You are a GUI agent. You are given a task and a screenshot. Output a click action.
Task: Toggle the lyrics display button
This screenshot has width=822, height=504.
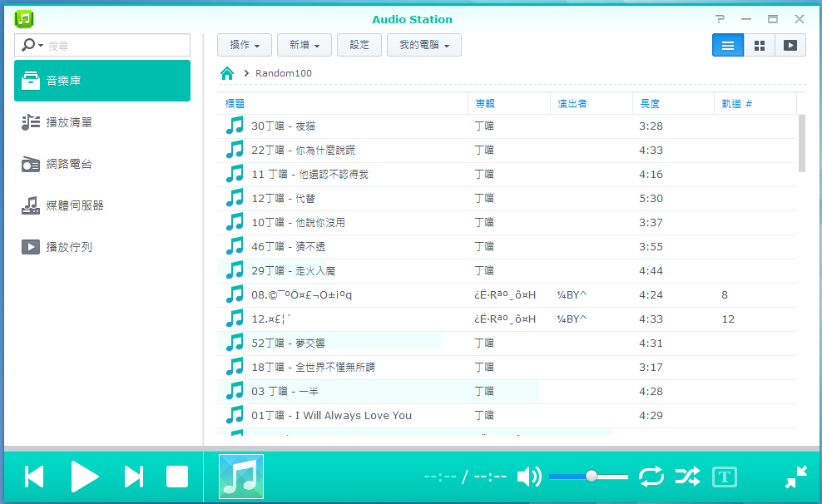[x=725, y=477]
